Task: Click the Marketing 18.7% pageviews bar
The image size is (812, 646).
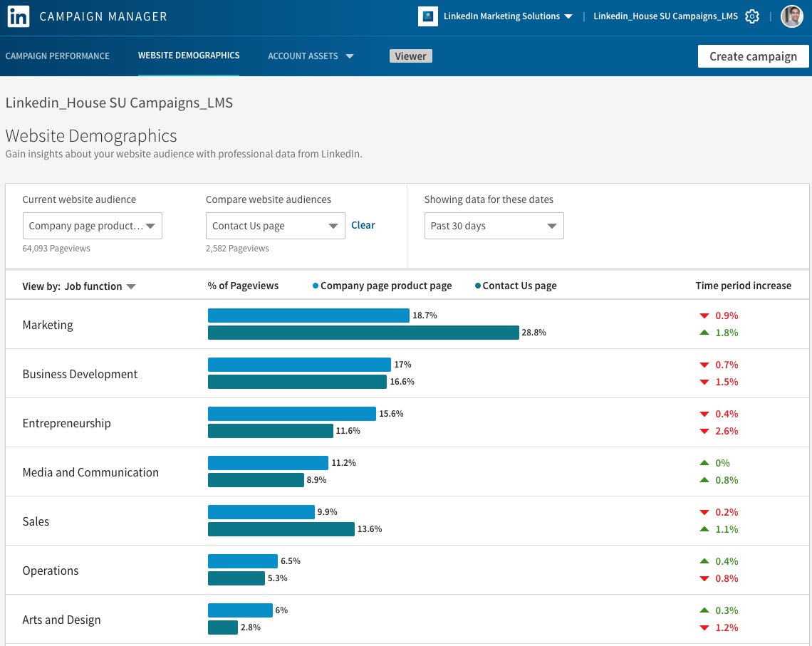Action: pos(306,315)
